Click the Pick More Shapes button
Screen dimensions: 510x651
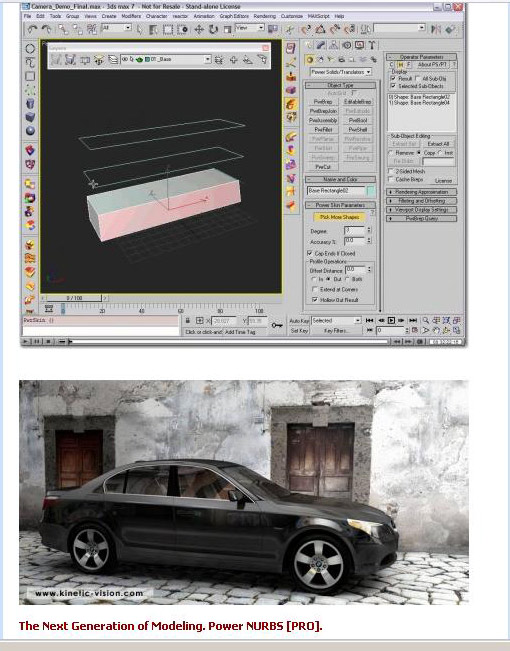click(340, 217)
